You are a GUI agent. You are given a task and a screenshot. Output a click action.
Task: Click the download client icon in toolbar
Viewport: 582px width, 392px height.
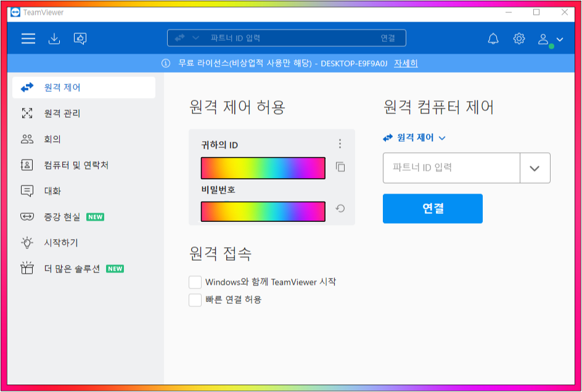[55, 38]
